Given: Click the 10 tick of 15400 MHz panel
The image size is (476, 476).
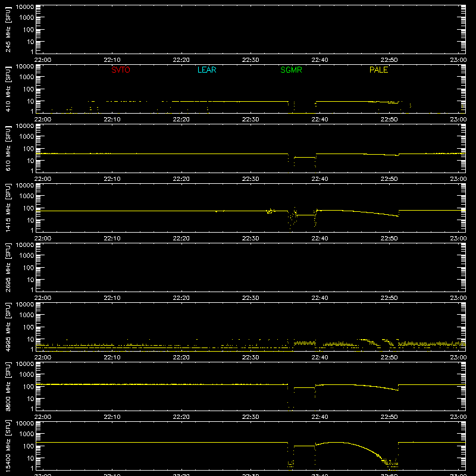Looking at the screenshot, I should [x=30, y=458].
